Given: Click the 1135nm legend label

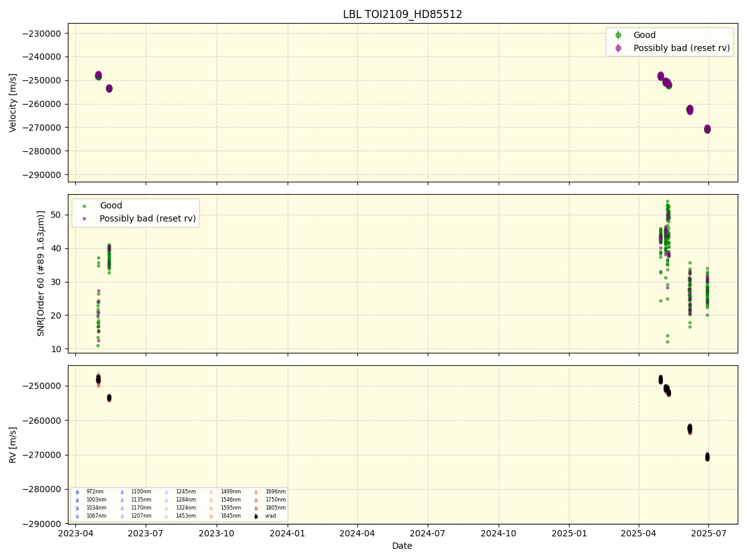Looking at the screenshot, I should [x=141, y=500].
